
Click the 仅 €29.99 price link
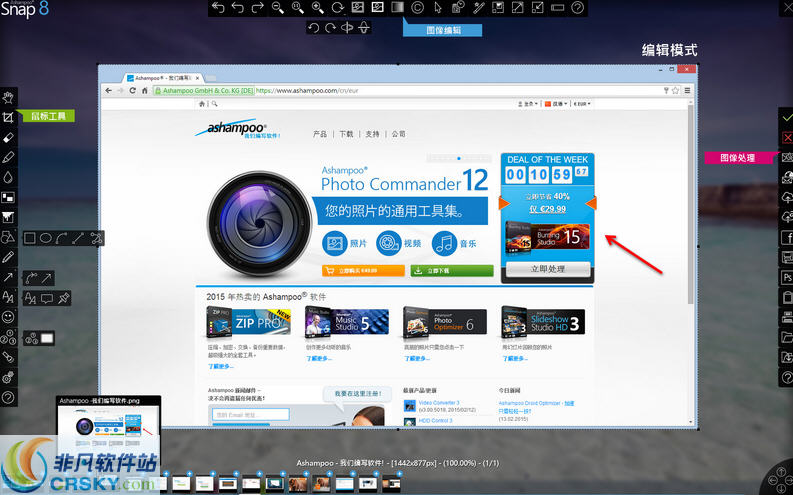click(x=548, y=209)
